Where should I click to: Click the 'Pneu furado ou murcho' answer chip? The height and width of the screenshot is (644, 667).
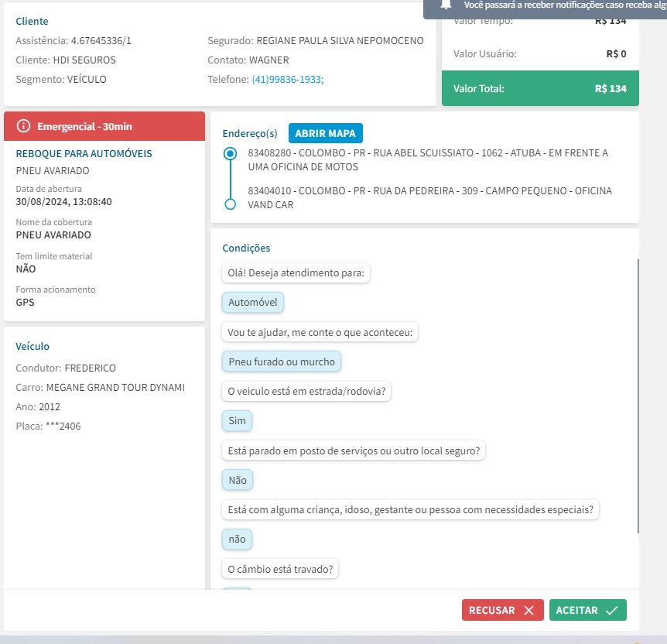coord(282,361)
